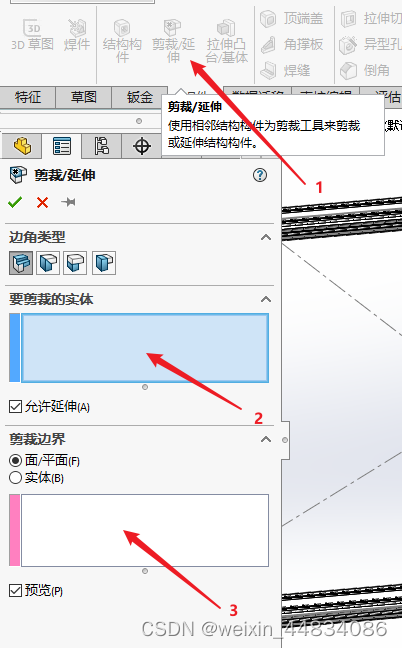Click the white trim boundary selection box
The width and height of the screenshot is (402, 648).
(x=145, y=530)
